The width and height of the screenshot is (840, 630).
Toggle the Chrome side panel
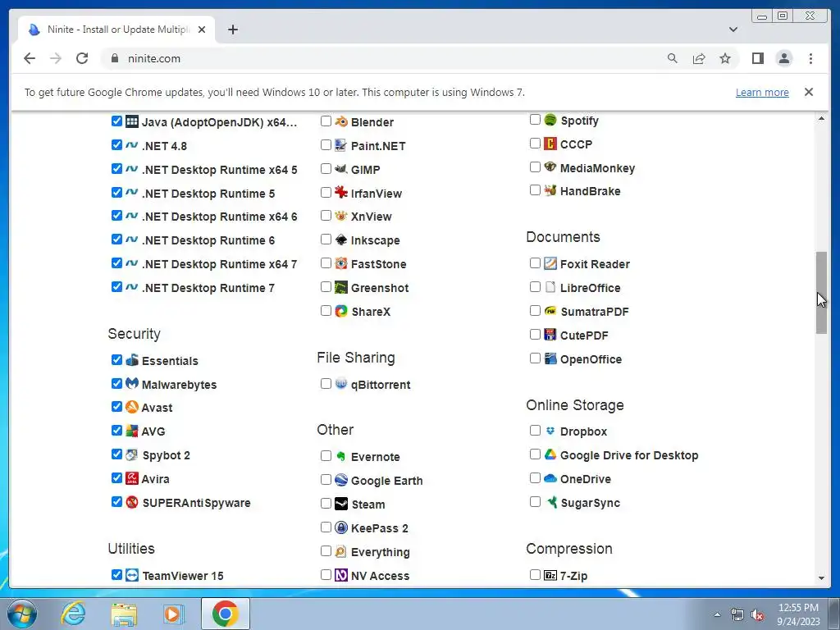click(x=757, y=58)
